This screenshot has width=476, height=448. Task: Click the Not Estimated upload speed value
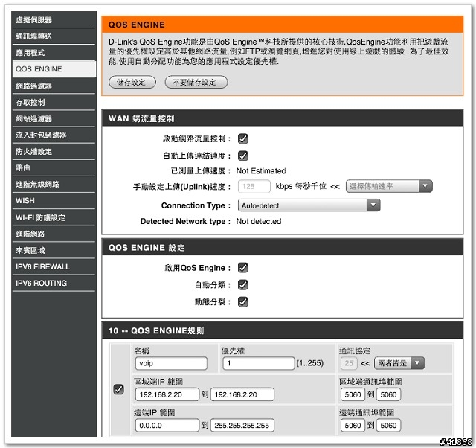(261, 171)
